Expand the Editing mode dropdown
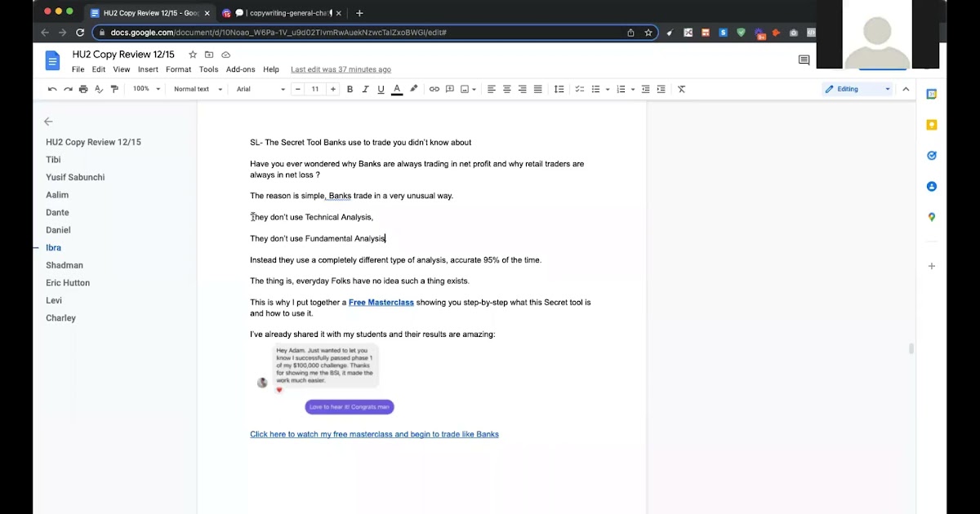Viewport: 980px width, 514px height. click(x=857, y=89)
